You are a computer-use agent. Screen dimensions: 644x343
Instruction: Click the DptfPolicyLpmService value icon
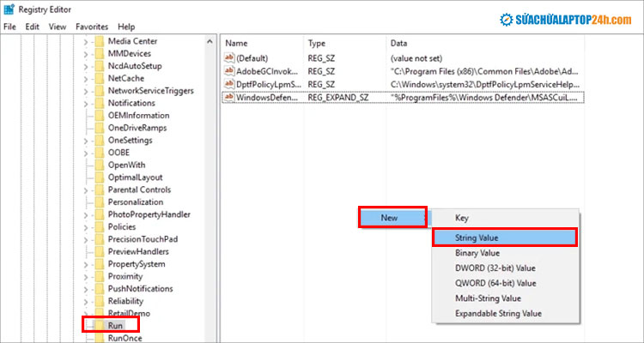(x=228, y=84)
